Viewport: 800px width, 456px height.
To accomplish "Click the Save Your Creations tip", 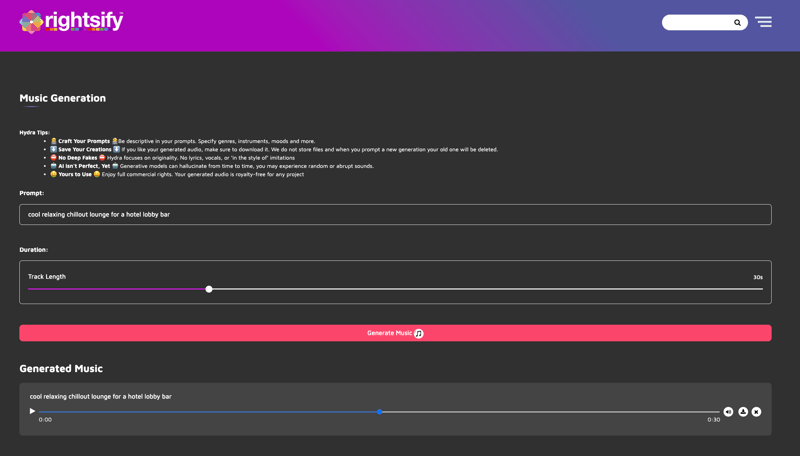I will point(274,149).
